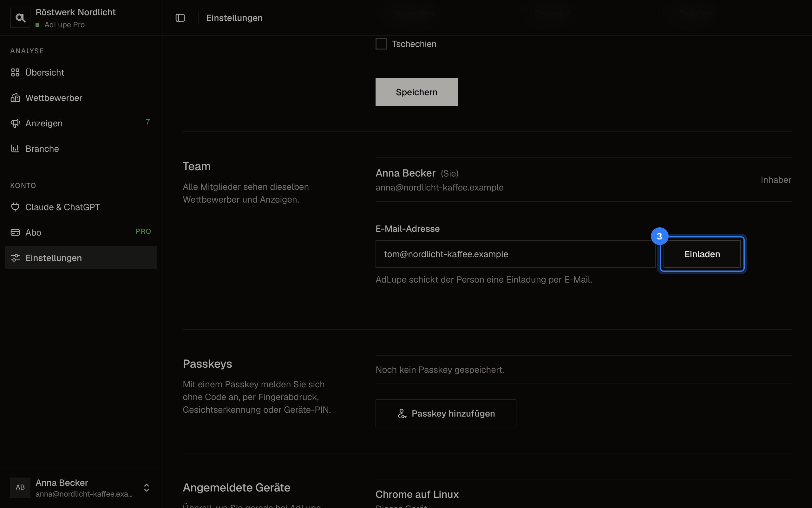Click the Noch kein Passkey gespeichert text
812x508 pixels.
coord(440,370)
